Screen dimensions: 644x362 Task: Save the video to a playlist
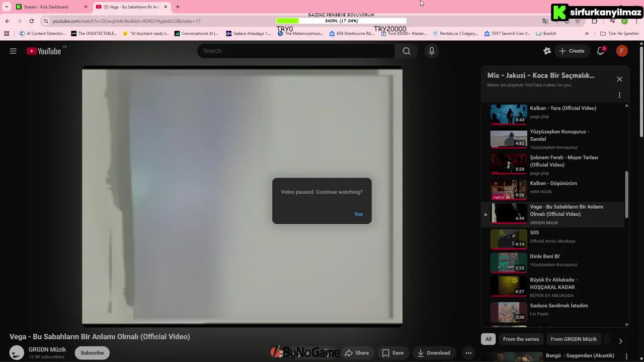(392, 353)
